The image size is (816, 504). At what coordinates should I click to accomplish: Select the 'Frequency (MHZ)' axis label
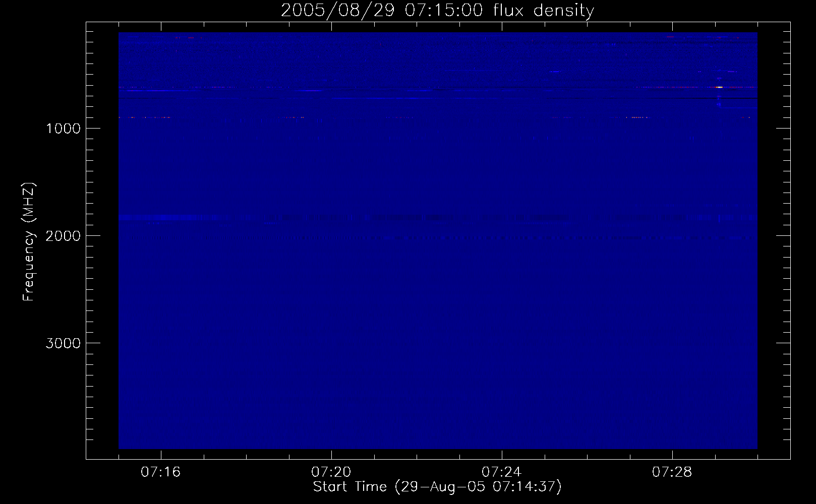coord(29,242)
